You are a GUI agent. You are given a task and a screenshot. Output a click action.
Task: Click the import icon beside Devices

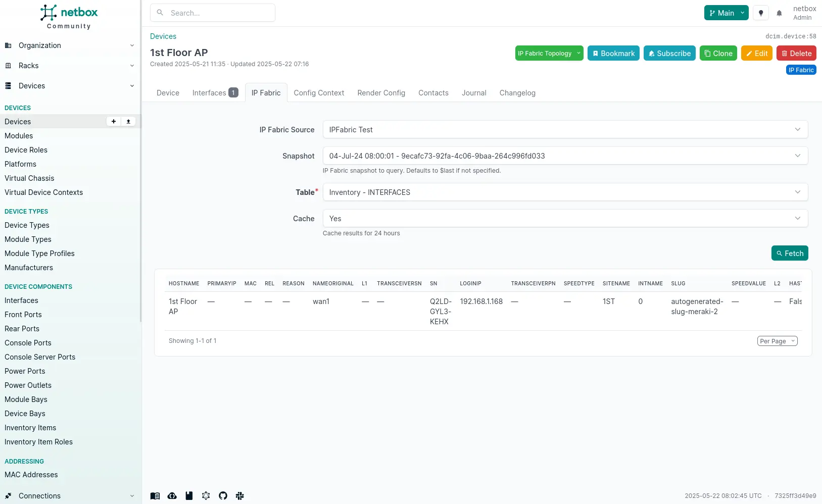click(x=128, y=122)
